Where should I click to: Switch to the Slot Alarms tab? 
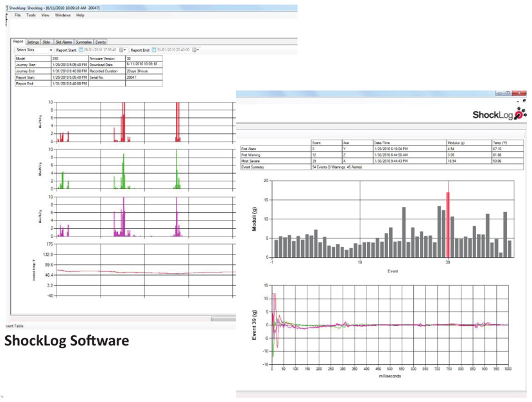[x=63, y=42]
